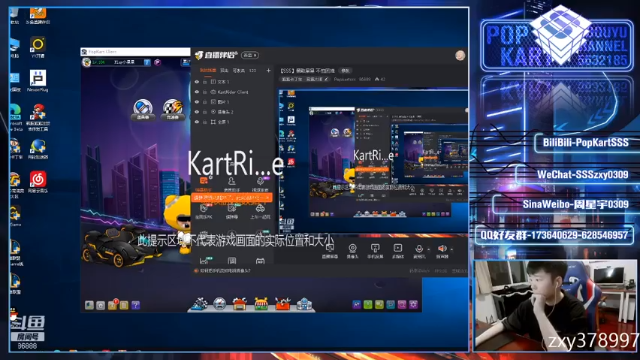Add a 摄像头 camera source from toolbar
Viewport: 640px width, 360px height.
pyautogui.click(x=352, y=251)
